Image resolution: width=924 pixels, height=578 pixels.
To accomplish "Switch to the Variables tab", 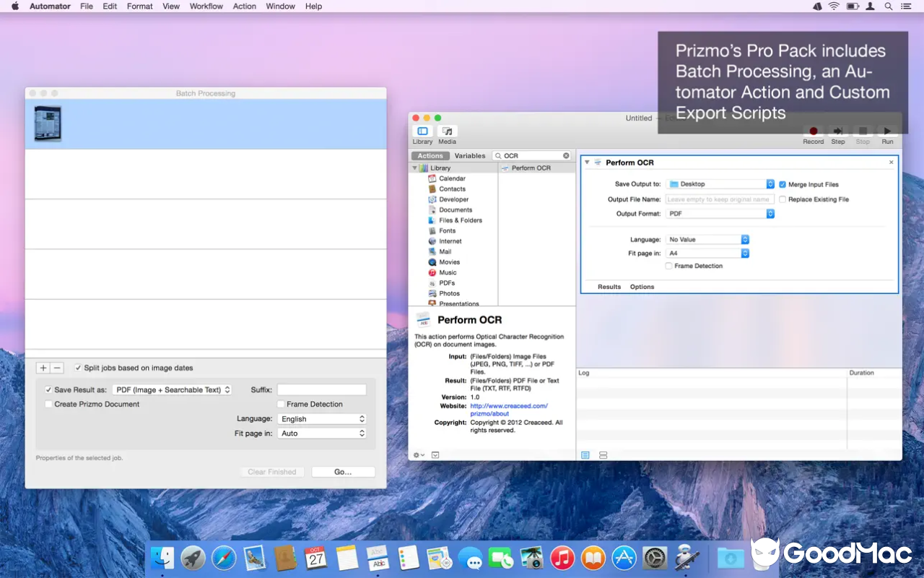I will 469,156.
